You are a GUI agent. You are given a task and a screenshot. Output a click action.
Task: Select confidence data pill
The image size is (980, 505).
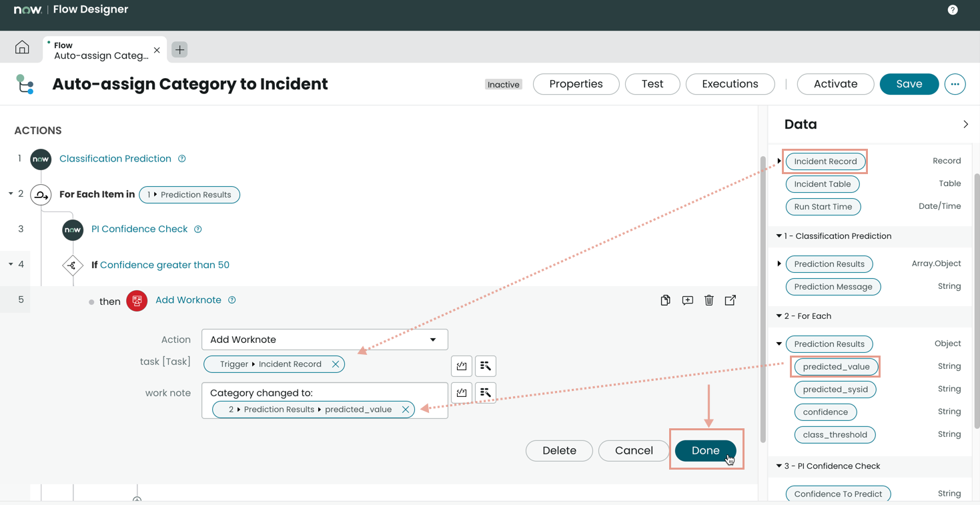[825, 412]
